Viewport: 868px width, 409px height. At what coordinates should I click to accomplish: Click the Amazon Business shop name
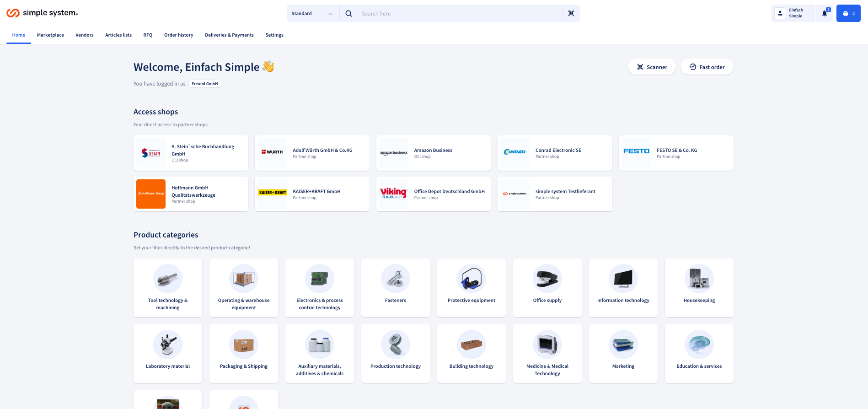(x=433, y=151)
